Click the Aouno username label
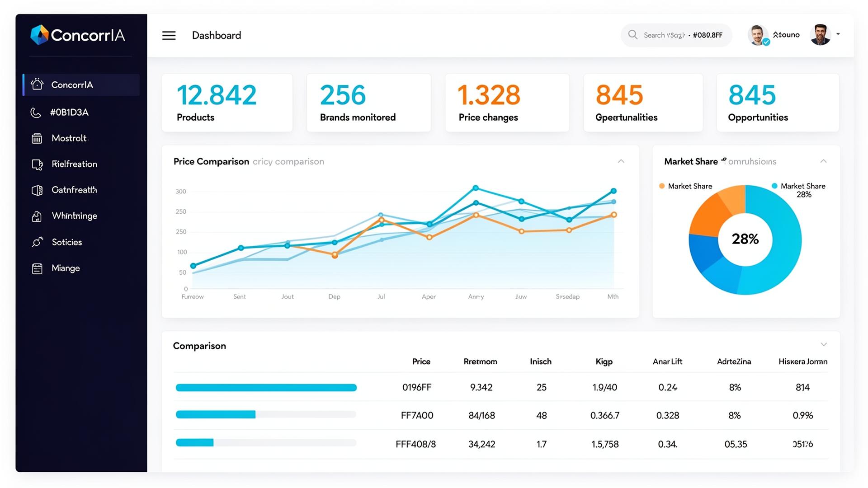868x488 pixels. [x=786, y=35]
